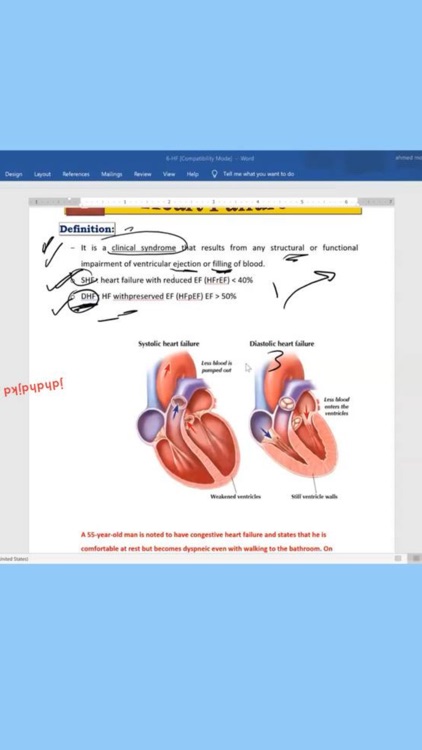
Task: Click the 'Diastolic heart failure' caption
Action: click(282, 343)
